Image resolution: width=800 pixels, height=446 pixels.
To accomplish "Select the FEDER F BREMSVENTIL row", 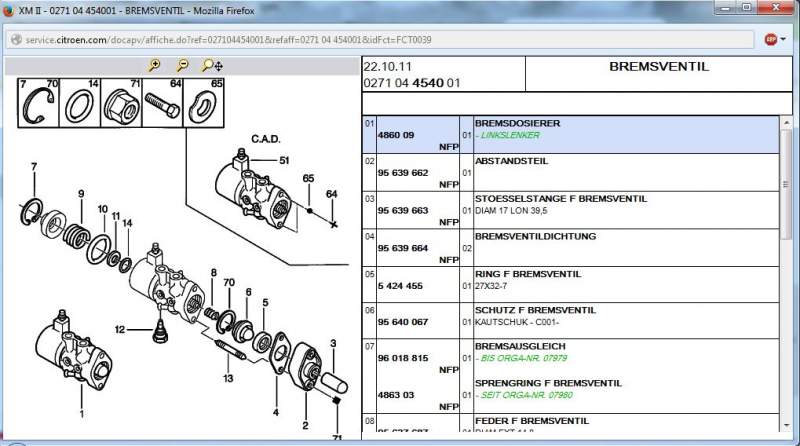I will [571, 424].
